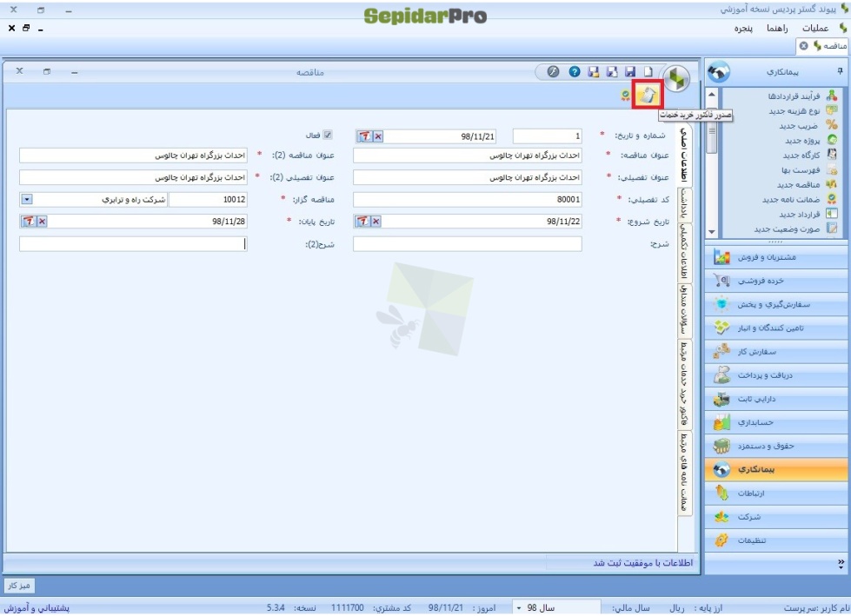Open فرآیند قراردادها in the sidebar list
This screenshot has width=851, height=616.
[802, 96]
